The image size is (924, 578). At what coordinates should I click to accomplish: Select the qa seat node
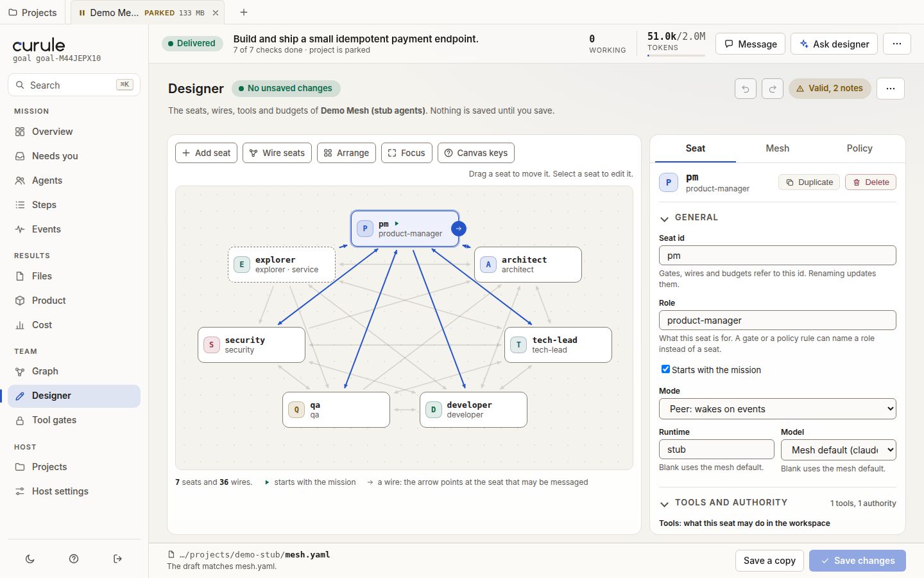pos(336,410)
